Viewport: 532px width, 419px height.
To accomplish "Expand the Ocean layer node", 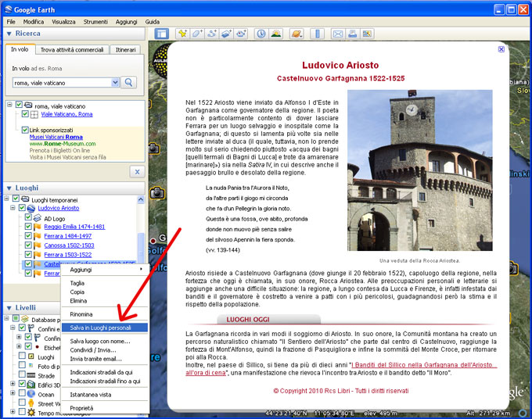I will click(13, 393).
